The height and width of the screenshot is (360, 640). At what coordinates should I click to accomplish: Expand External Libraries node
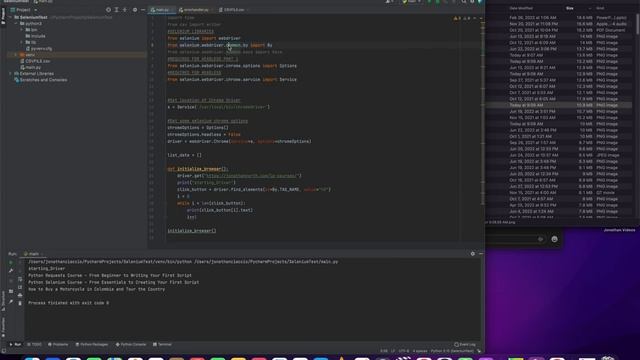[x=11, y=73]
